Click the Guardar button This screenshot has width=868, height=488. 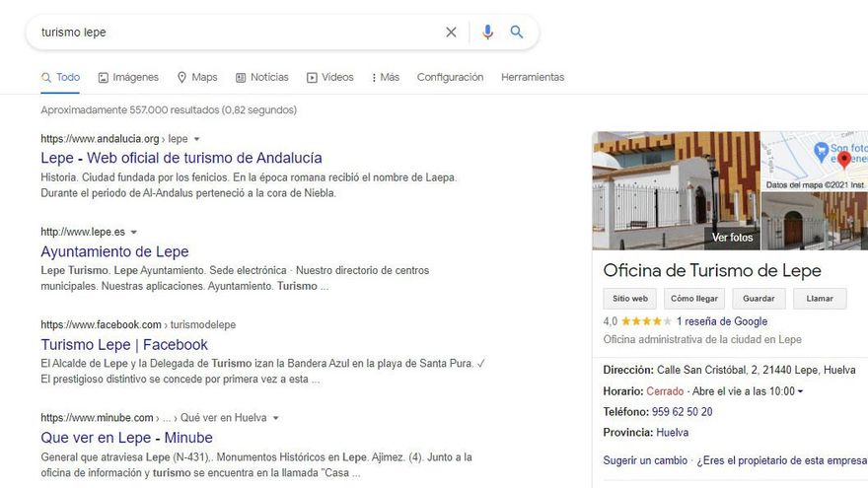click(x=759, y=299)
